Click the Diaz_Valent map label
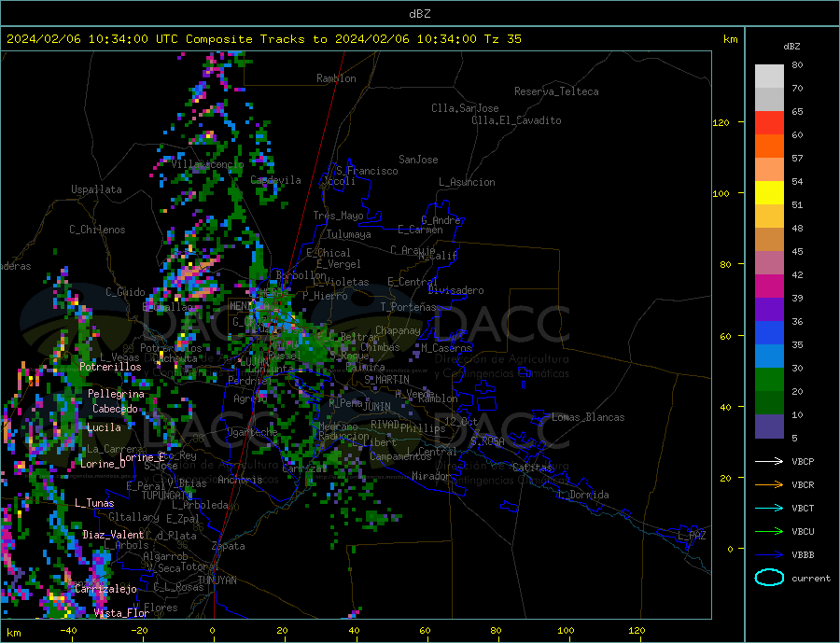840x643 pixels. [x=113, y=535]
